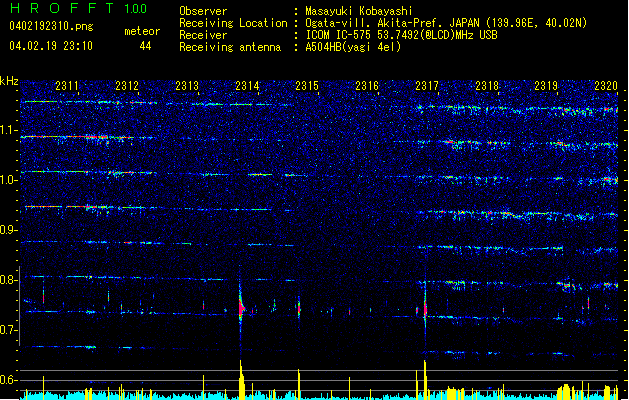
Task: Click the 2312 time marker
Action: (127, 86)
